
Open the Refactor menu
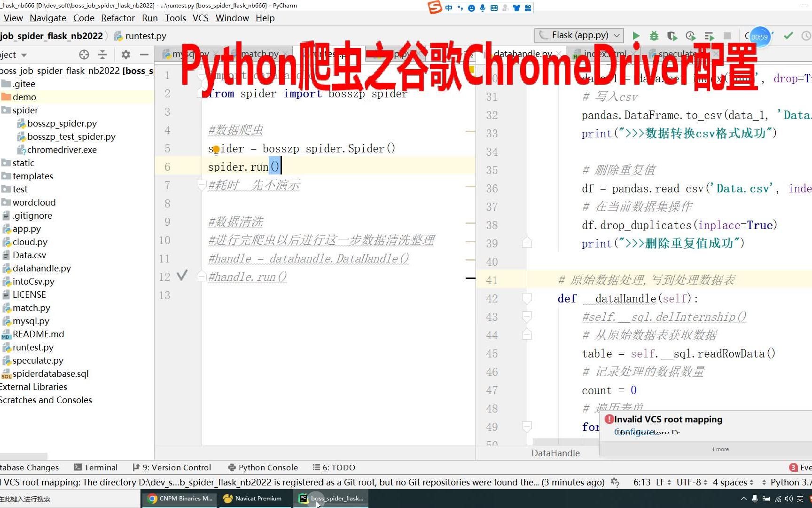click(117, 18)
